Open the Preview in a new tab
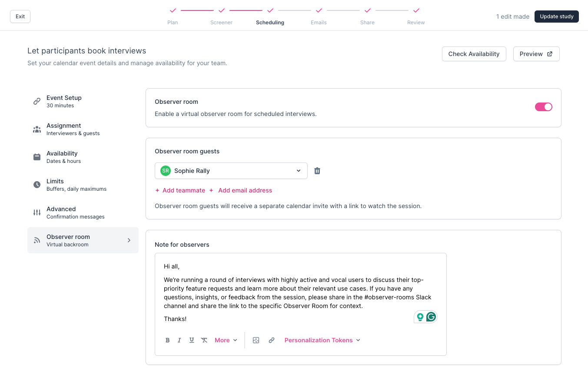The height and width of the screenshot is (371, 588). [x=536, y=54]
